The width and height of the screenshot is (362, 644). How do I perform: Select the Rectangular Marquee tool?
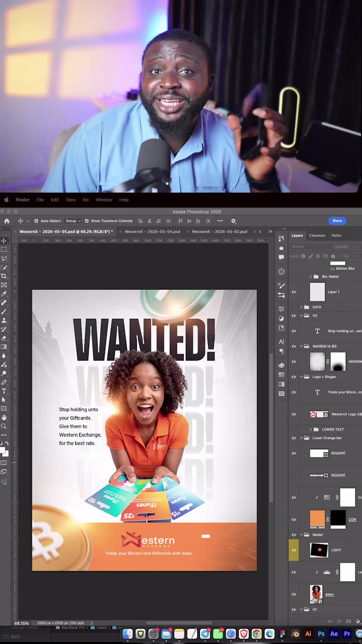point(4,250)
